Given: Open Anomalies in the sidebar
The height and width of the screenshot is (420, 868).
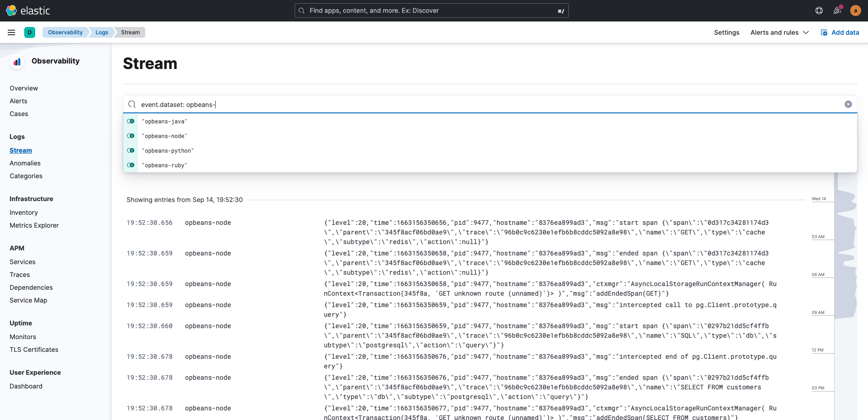Looking at the screenshot, I should coord(25,163).
